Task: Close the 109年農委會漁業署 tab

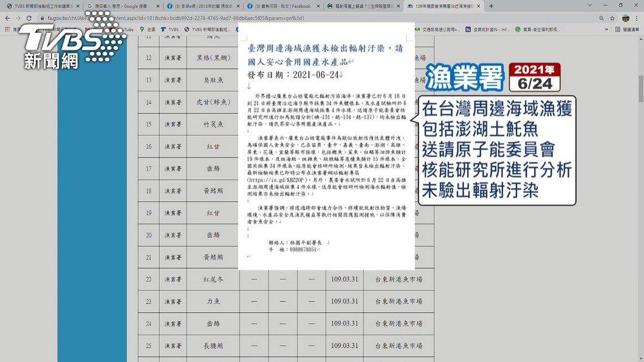Action: pyautogui.click(x=479, y=6)
